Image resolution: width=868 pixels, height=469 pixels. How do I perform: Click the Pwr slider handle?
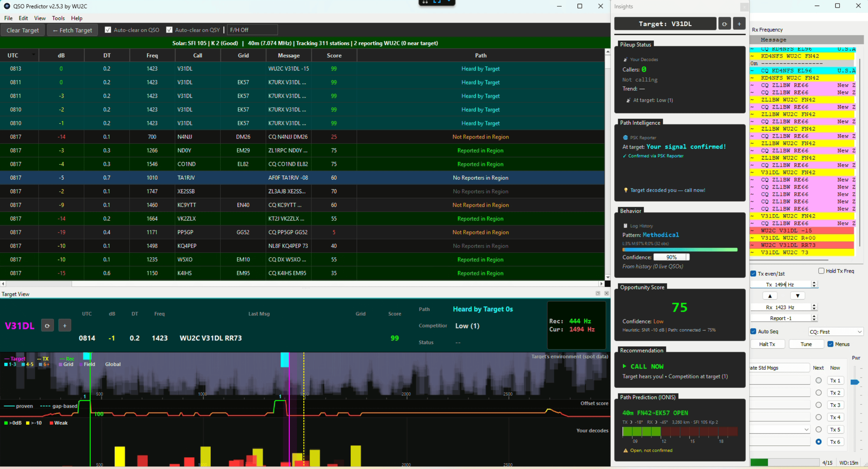pos(855,382)
